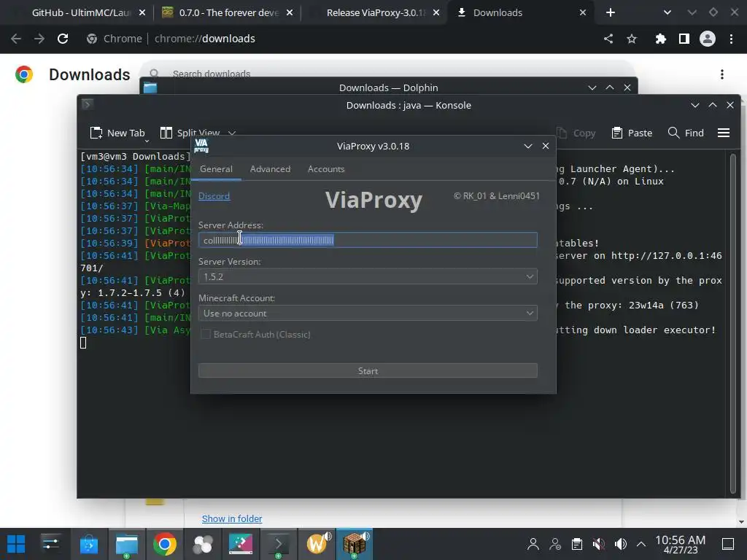747x560 pixels.
Task: Open the Accounts tab in ViaProxy
Action: tap(326, 169)
